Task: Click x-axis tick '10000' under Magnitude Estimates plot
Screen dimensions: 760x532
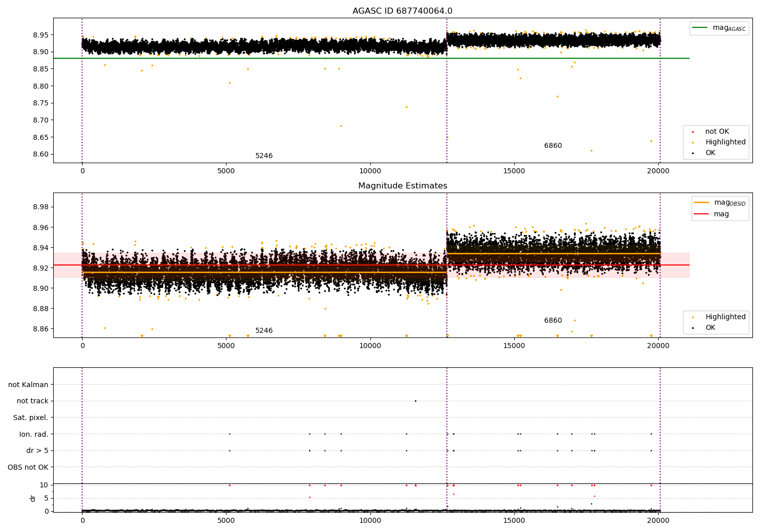Action: [370, 346]
